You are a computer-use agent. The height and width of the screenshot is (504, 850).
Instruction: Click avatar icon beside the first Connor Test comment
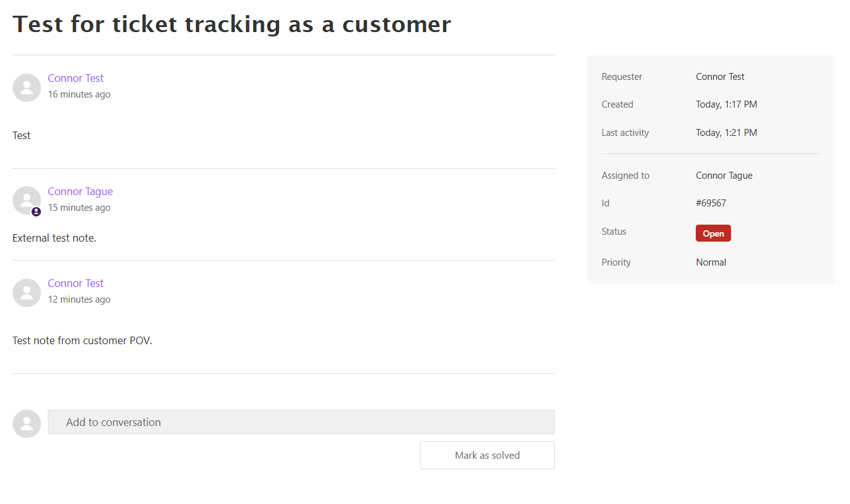pyautogui.click(x=26, y=87)
